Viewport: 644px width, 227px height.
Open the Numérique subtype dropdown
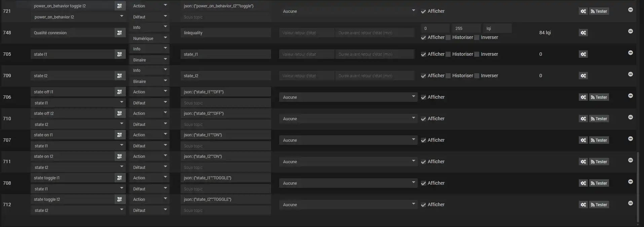click(x=149, y=38)
